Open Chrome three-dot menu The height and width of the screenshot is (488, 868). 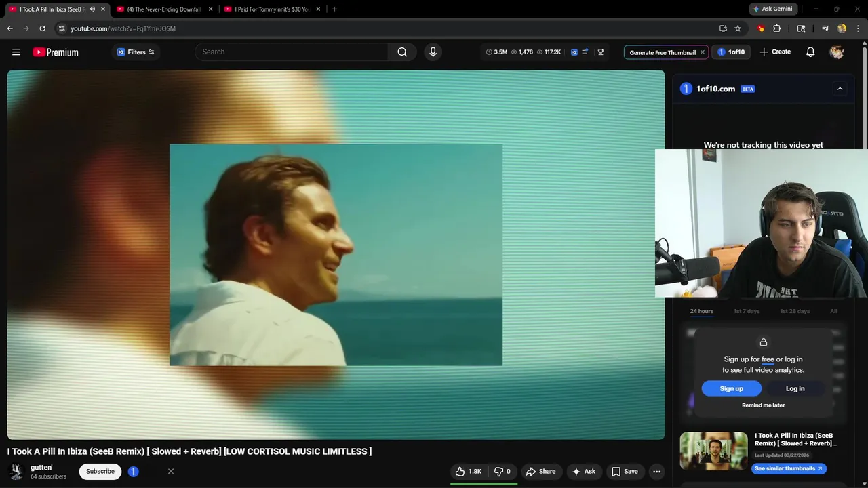pyautogui.click(x=858, y=28)
